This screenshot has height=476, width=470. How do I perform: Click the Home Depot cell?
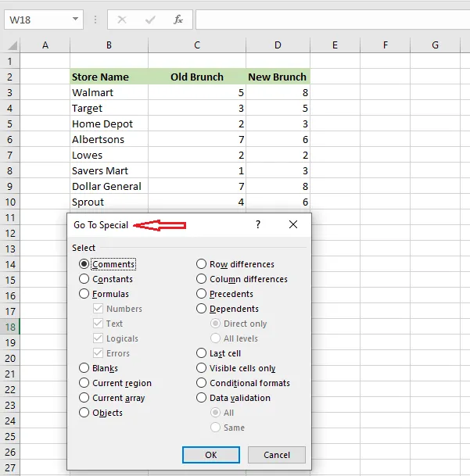(109, 123)
